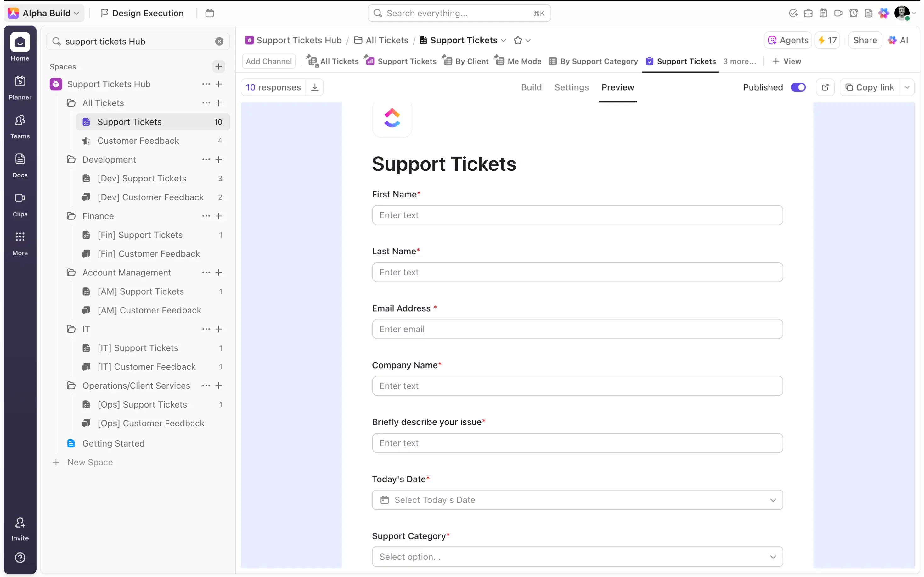
Task: Open the Select Today's Date picker
Action: pyautogui.click(x=577, y=500)
